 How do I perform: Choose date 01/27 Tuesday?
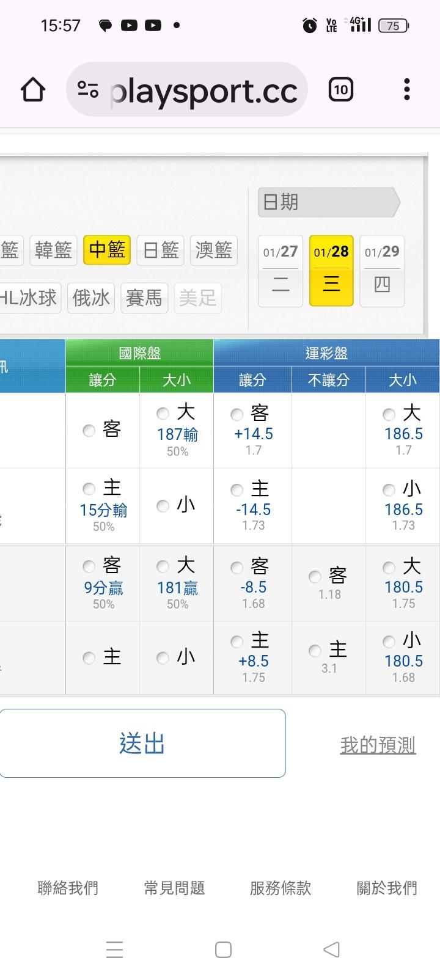(280, 271)
